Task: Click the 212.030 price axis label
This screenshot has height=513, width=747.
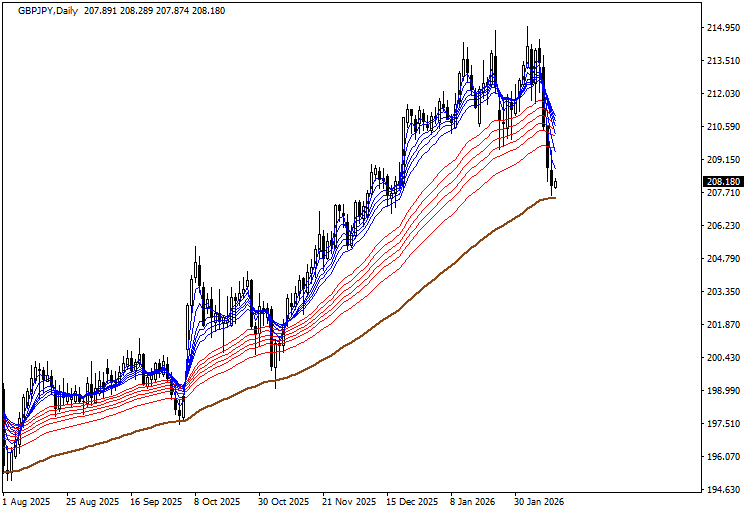Action: (722, 94)
